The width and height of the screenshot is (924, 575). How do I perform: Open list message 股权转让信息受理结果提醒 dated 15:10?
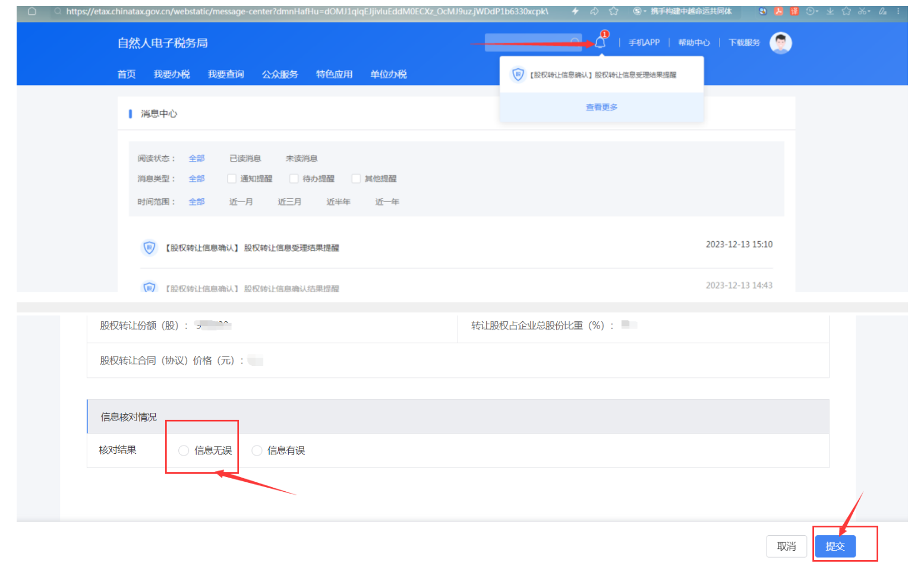click(253, 248)
